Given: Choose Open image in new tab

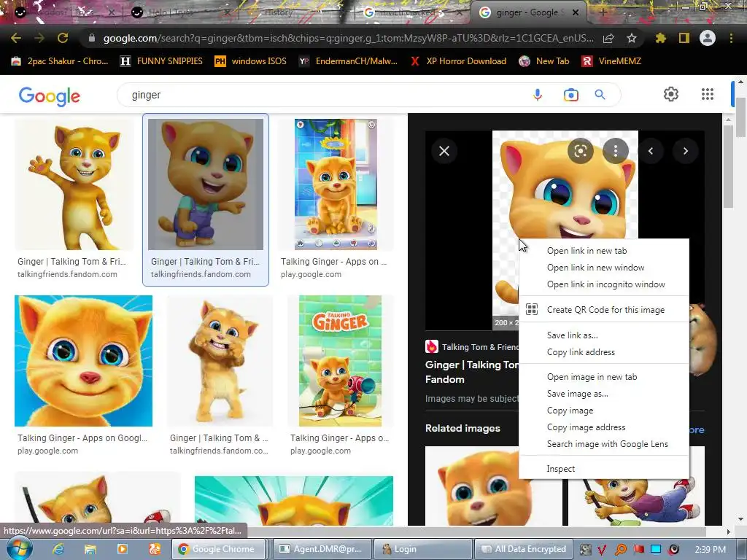Looking at the screenshot, I should pos(604,377).
